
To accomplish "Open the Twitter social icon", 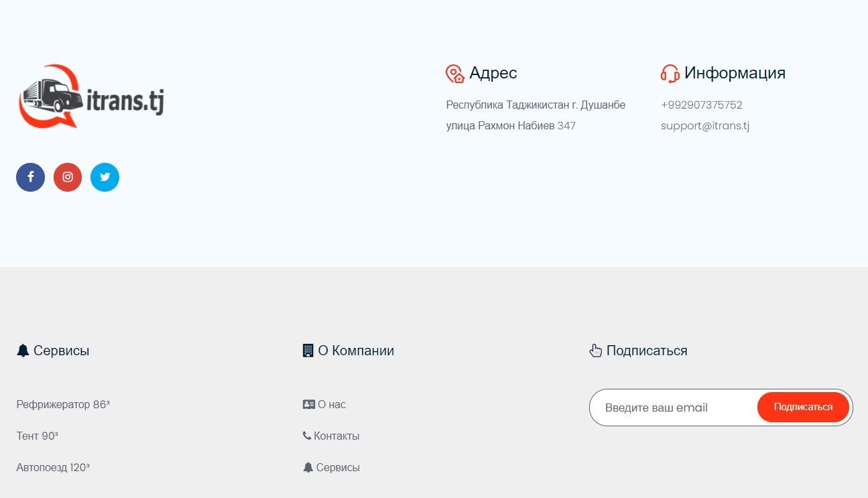I will [105, 178].
